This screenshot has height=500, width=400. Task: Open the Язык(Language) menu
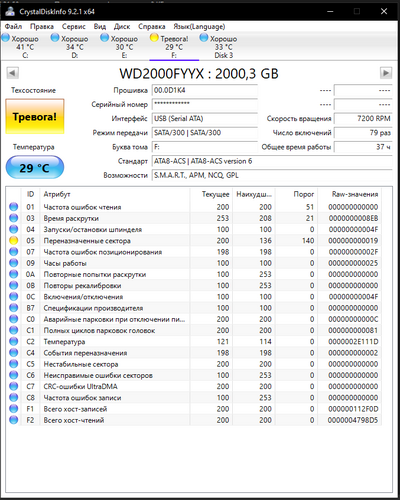click(199, 26)
